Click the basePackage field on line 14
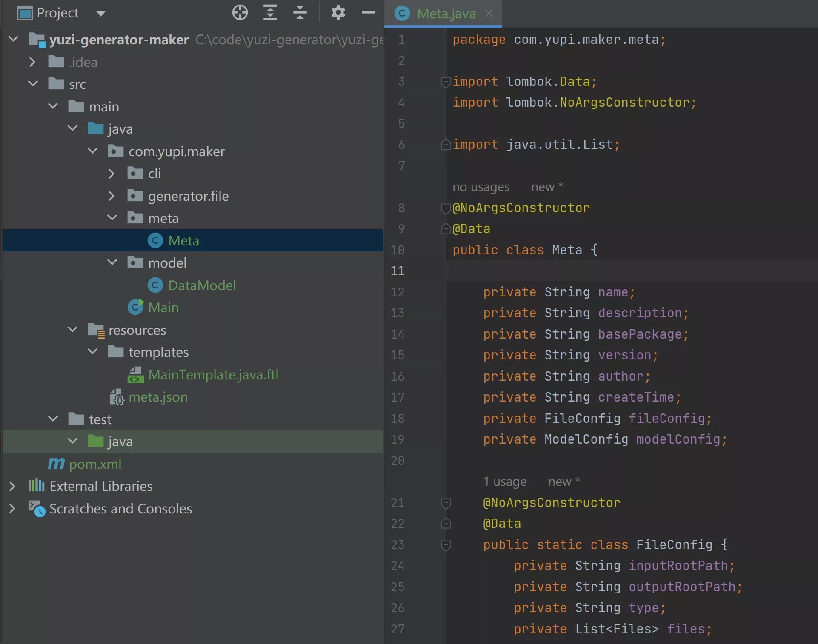This screenshot has width=818, height=644. [640, 334]
